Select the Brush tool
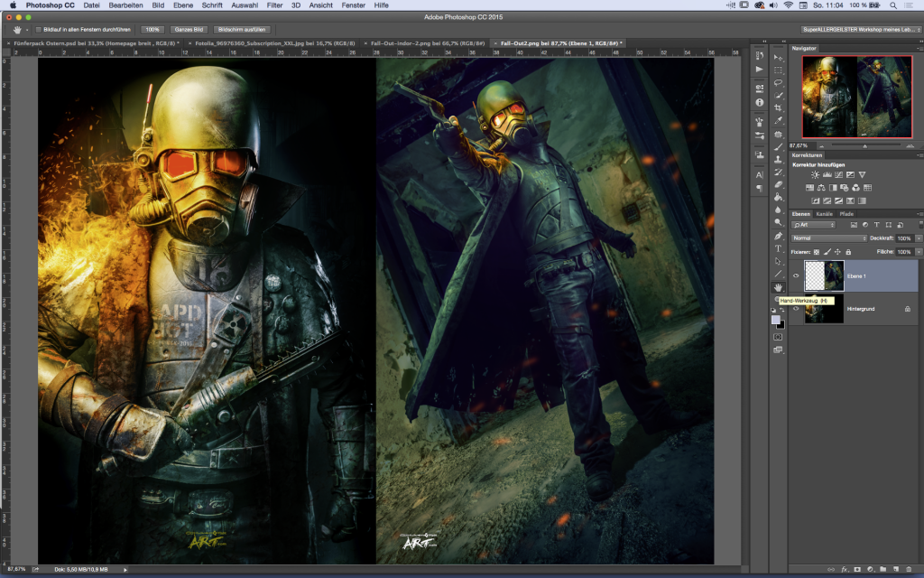The width and height of the screenshot is (924, 578). pyautogui.click(x=778, y=146)
